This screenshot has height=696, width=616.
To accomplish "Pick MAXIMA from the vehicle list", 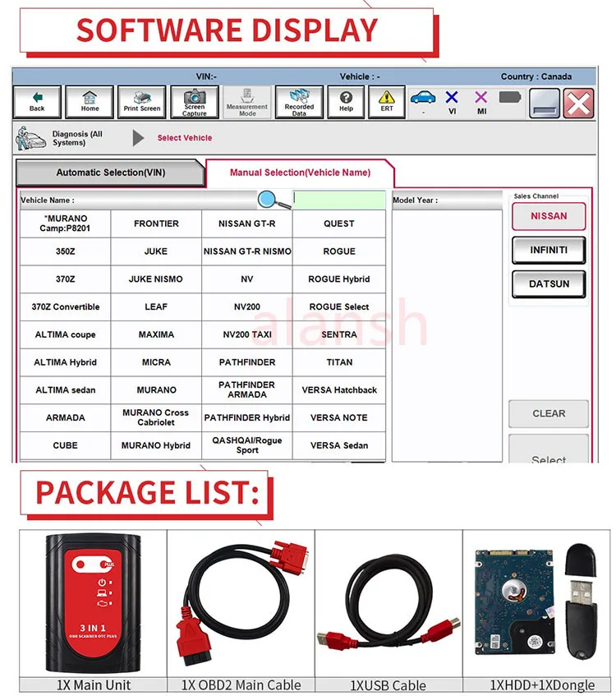I will point(156,334).
